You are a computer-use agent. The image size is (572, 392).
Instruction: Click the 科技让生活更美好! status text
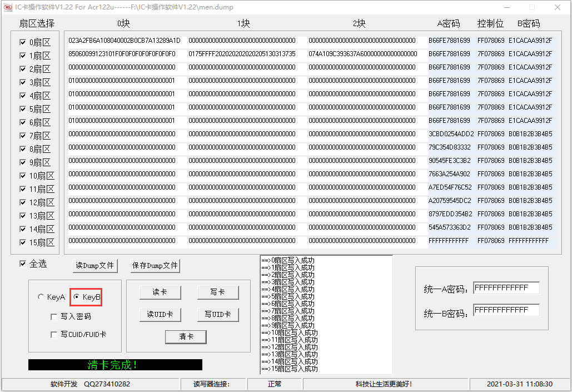pyautogui.click(x=384, y=384)
